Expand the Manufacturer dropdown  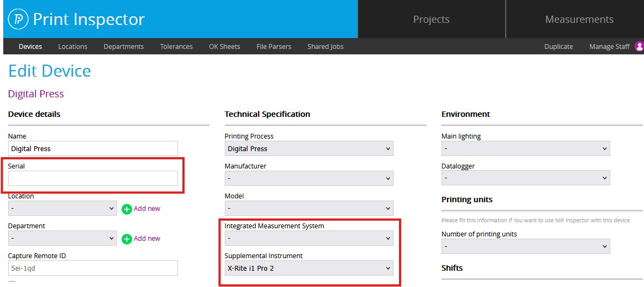[x=309, y=178]
